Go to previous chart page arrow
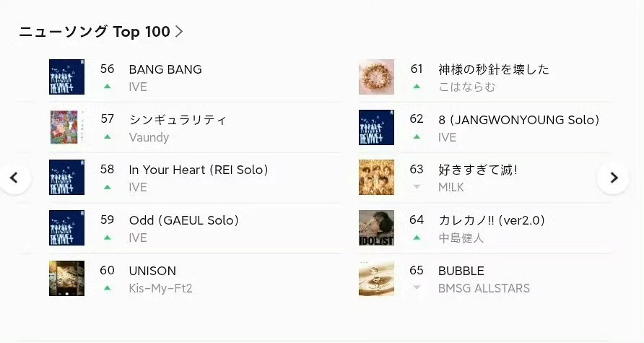The width and height of the screenshot is (644, 343). click(x=14, y=178)
